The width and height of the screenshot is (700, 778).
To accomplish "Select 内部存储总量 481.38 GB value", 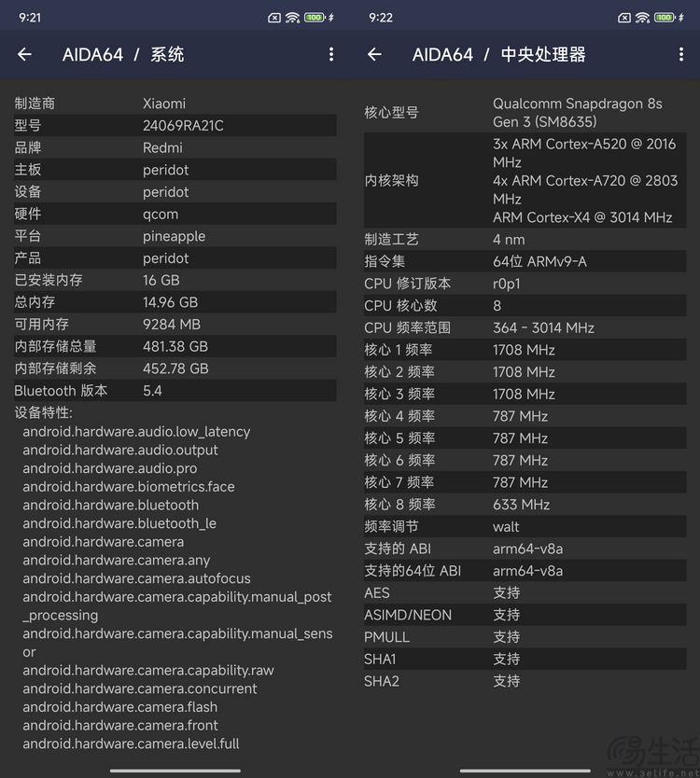I will point(175,346).
